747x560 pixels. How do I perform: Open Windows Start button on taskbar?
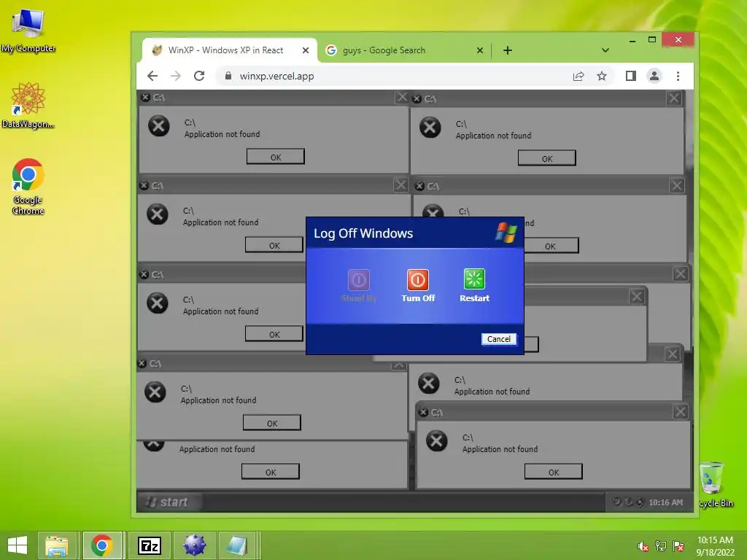click(18, 545)
